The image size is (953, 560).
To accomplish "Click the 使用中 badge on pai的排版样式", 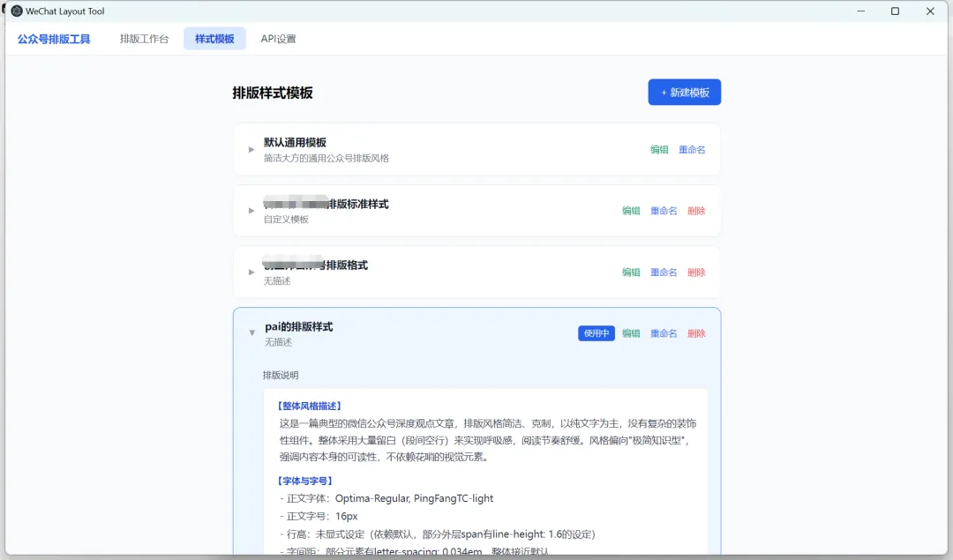I will coord(597,333).
